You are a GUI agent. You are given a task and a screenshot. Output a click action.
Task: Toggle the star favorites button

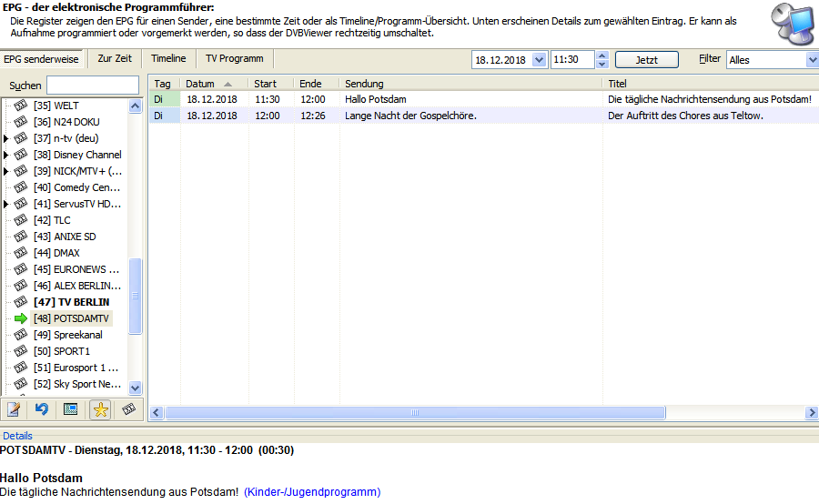coord(100,409)
